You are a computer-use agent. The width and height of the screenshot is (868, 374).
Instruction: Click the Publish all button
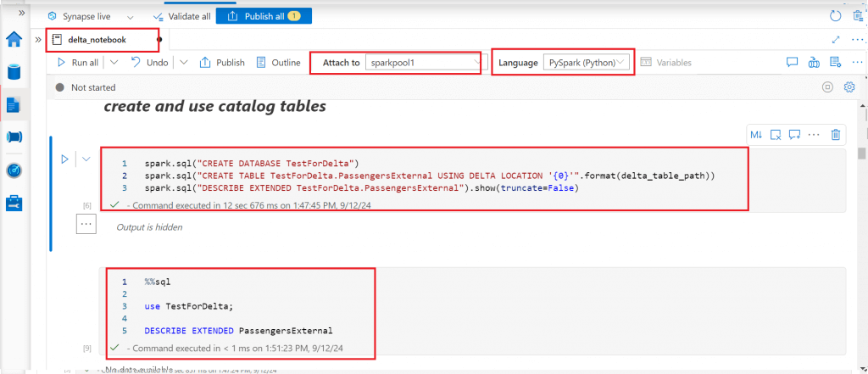264,16
